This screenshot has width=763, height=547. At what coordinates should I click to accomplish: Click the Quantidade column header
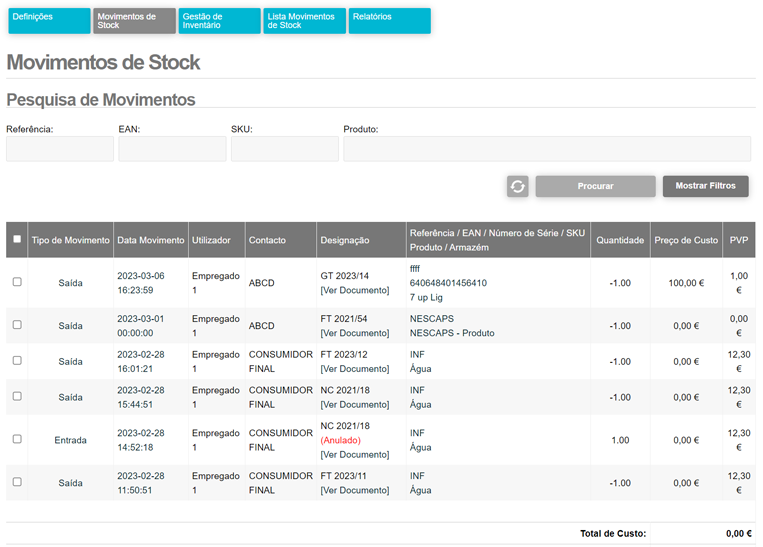click(x=620, y=240)
